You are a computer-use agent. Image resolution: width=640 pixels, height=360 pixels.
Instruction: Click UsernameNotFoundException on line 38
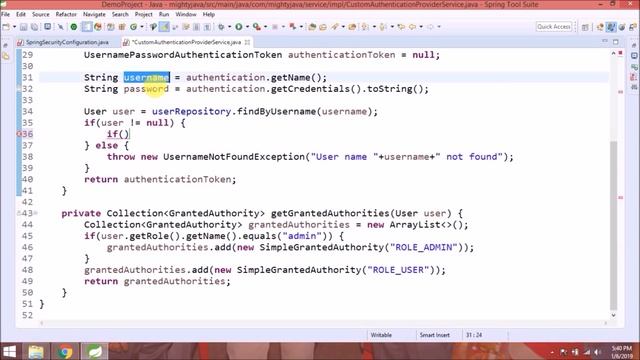pyautogui.click(x=234, y=157)
